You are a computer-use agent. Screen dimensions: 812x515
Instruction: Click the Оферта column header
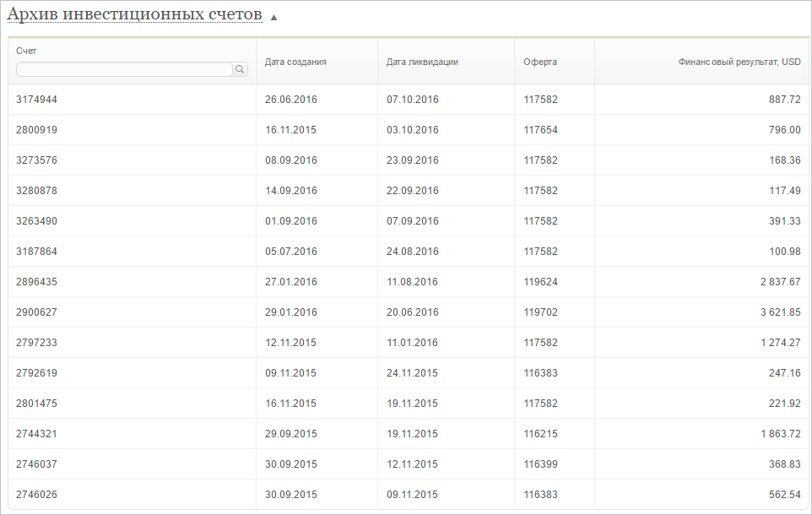(540, 62)
